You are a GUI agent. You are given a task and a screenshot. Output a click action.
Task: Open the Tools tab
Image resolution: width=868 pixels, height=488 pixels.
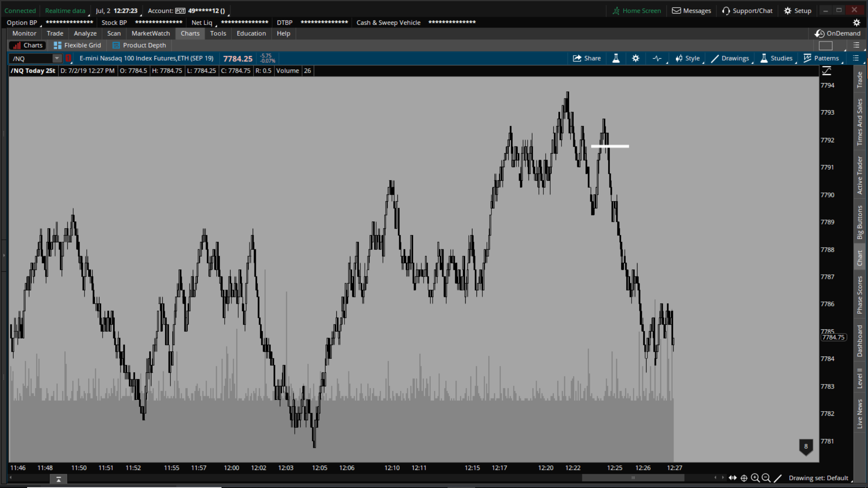(x=218, y=33)
